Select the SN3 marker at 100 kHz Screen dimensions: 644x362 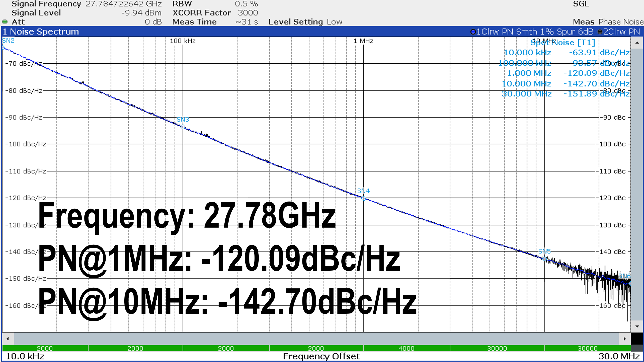click(x=183, y=127)
